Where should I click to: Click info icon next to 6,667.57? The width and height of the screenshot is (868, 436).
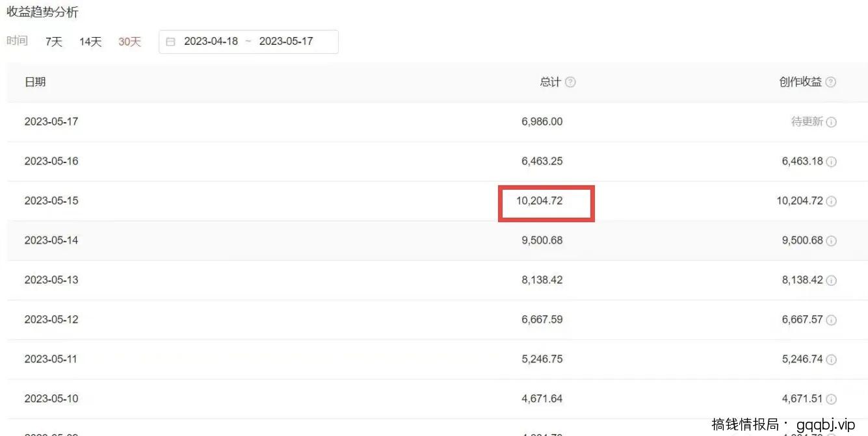pos(831,320)
